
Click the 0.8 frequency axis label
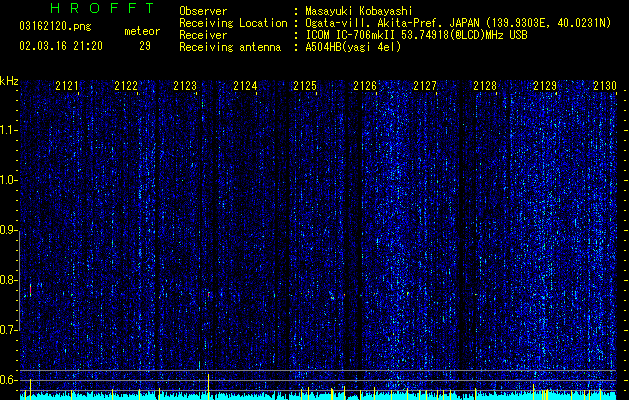click(8, 280)
